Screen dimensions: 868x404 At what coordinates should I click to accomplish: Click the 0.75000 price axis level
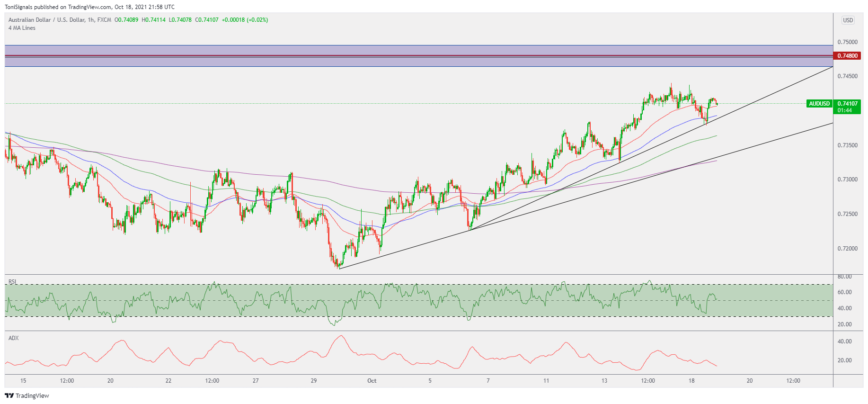click(x=847, y=42)
